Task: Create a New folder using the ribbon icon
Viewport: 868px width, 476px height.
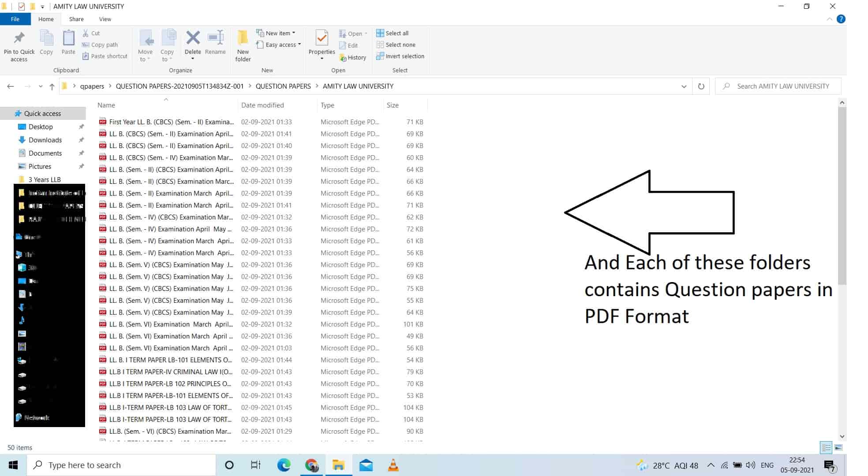Action: click(243, 46)
